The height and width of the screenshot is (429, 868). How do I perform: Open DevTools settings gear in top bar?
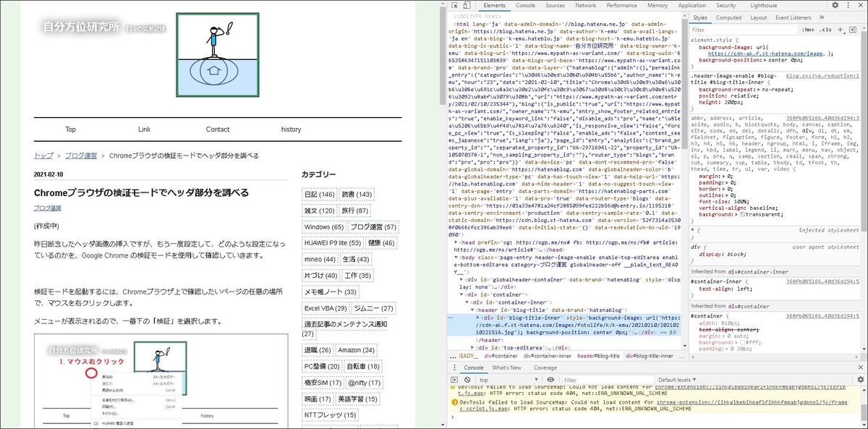pyautogui.click(x=834, y=5)
